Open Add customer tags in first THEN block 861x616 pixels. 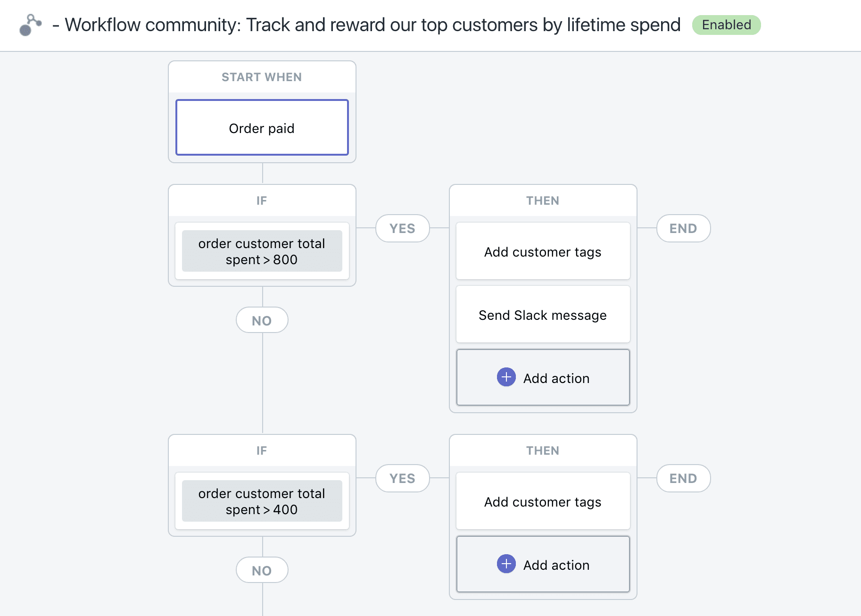(543, 251)
